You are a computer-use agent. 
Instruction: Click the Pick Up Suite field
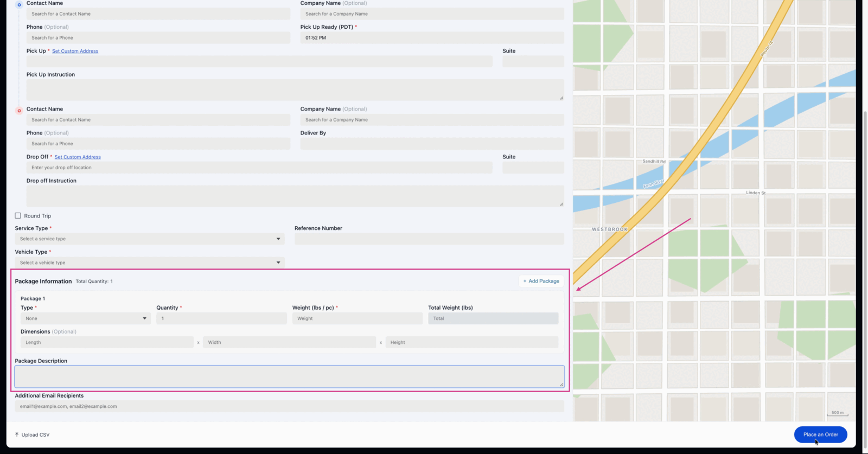(533, 61)
